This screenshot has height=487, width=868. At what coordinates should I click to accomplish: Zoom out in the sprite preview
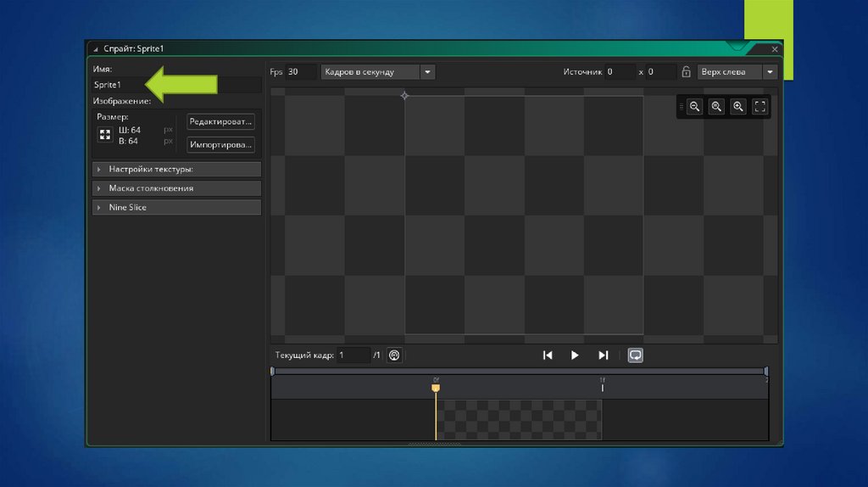(694, 106)
